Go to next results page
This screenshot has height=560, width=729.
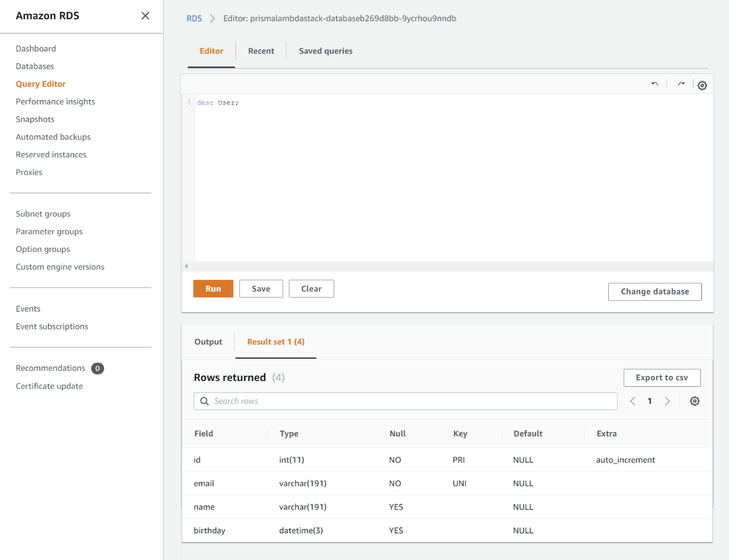pos(667,401)
